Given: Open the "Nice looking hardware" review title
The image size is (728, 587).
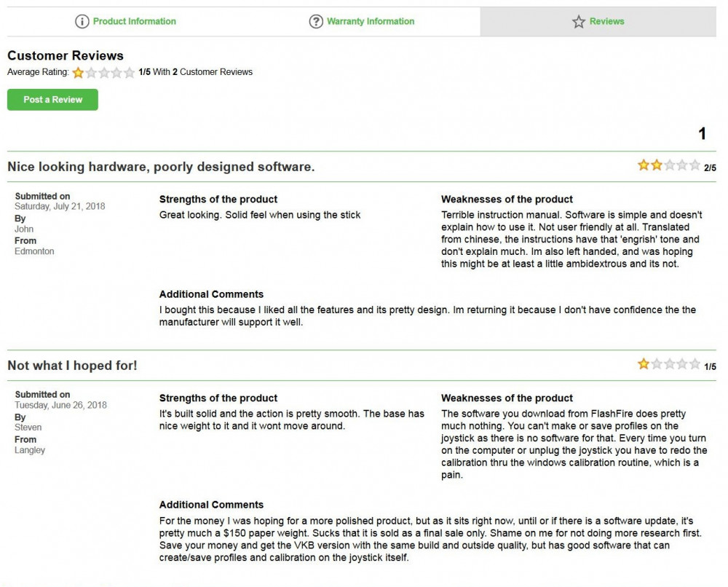Looking at the screenshot, I should point(161,167).
